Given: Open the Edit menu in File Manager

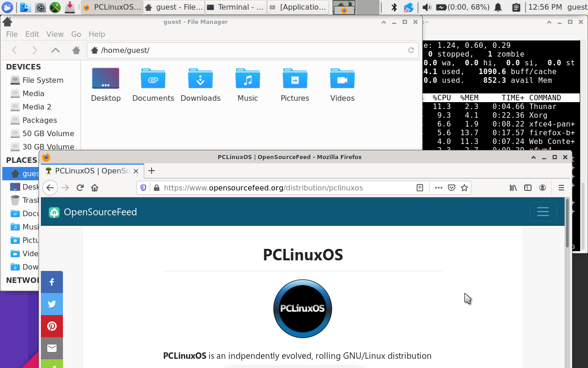Looking at the screenshot, I should (x=32, y=34).
